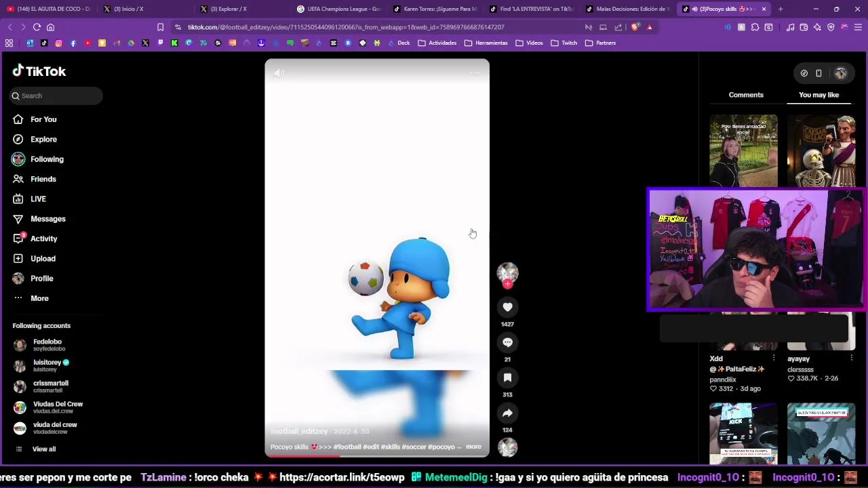Follow the creator via plus badge
The height and width of the screenshot is (488, 868).
pos(507,284)
